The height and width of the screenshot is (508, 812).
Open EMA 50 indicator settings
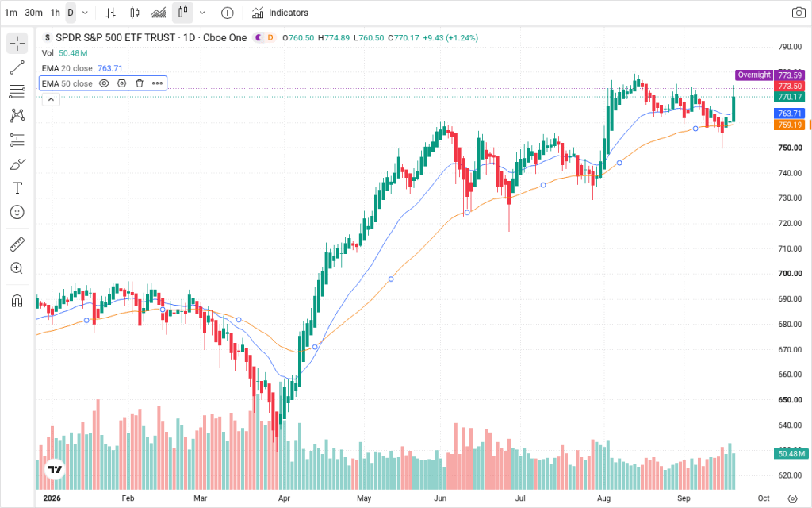[121, 83]
